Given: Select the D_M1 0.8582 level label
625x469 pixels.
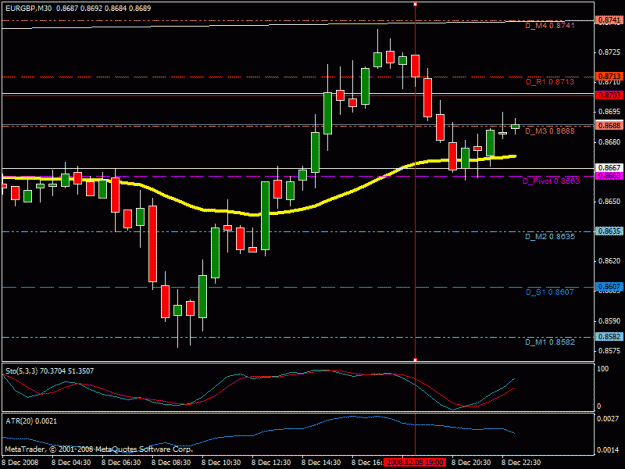Looking at the screenshot, I should (550, 342).
